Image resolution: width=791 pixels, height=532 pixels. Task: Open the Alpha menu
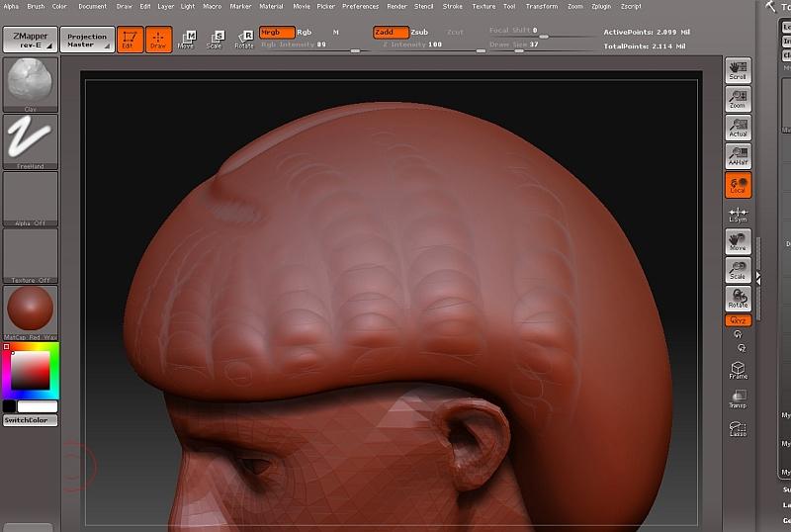tap(11, 6)
